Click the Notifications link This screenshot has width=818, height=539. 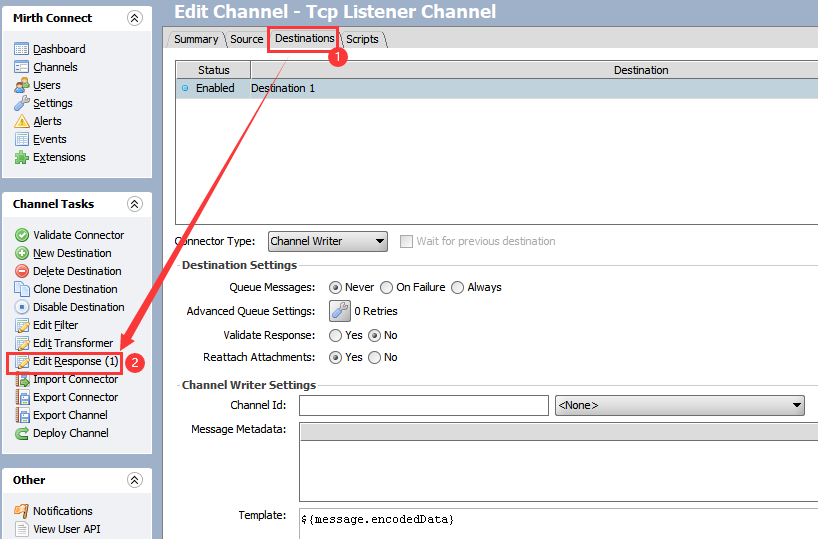click(63, 511)
